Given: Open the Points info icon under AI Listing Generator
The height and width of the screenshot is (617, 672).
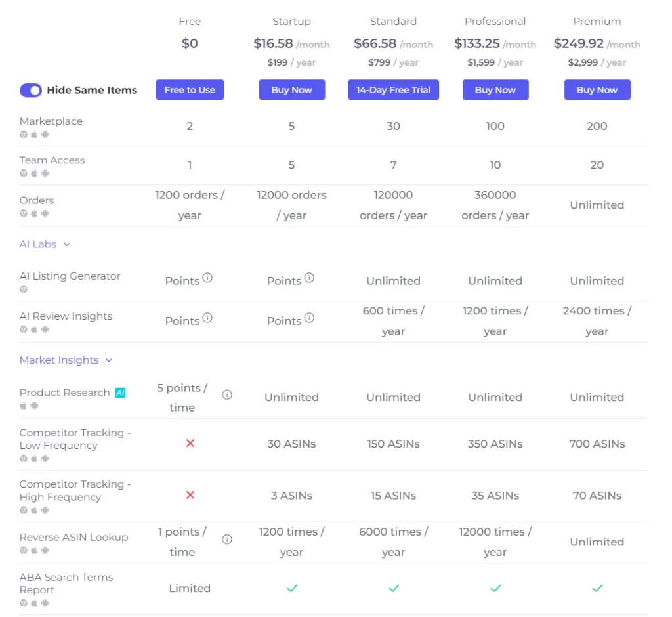Looking at the screenshot, I should [x=207, y=278].
